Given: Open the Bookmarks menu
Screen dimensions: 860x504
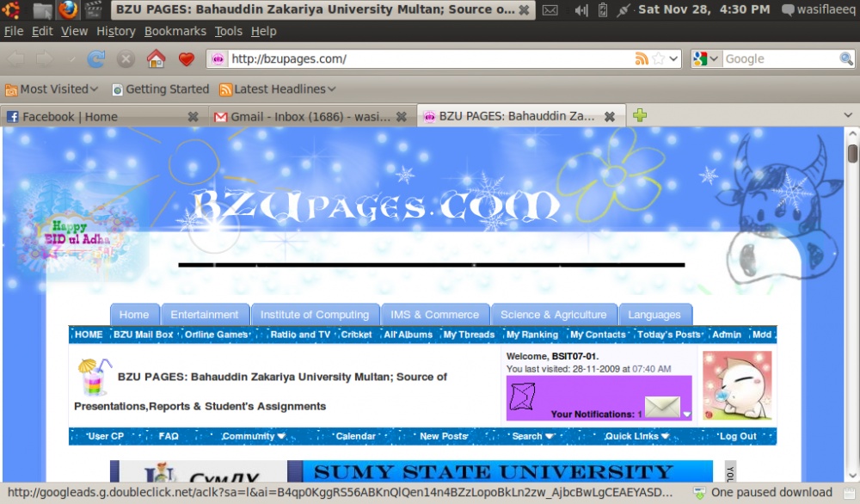Looking at the screenshot, I should 175,31.
